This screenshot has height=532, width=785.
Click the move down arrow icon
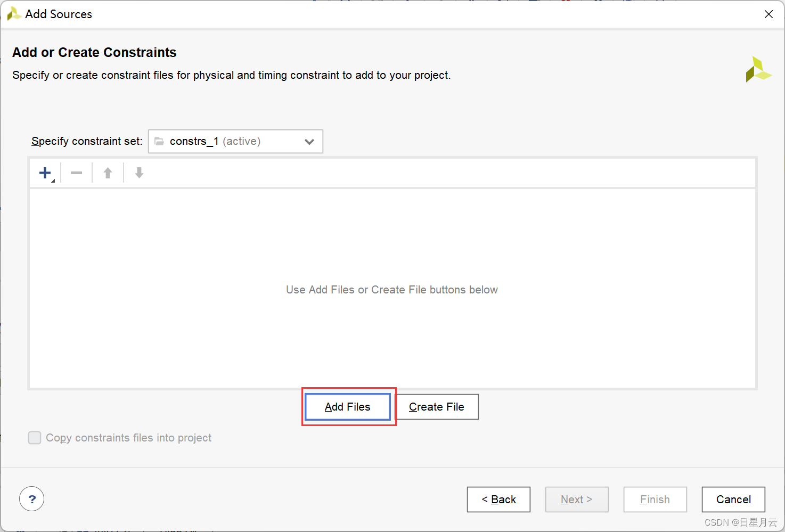[x=139, y=173]
